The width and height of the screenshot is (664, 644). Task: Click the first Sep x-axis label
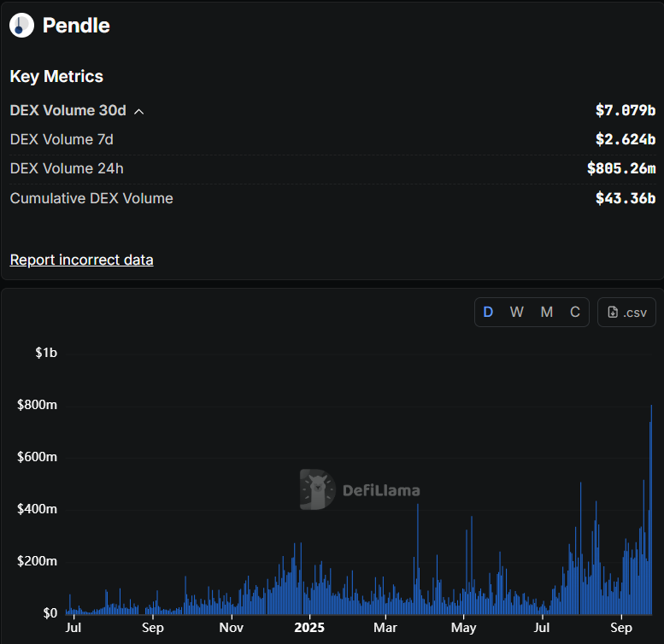point(153,628)
